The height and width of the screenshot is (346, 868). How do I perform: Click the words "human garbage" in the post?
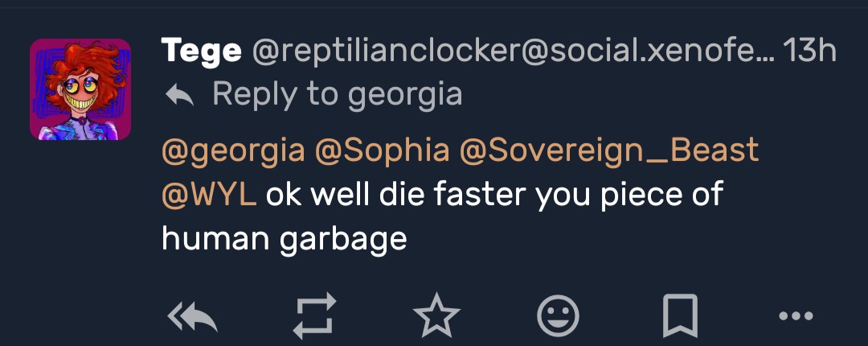click(x=284, y=238)
